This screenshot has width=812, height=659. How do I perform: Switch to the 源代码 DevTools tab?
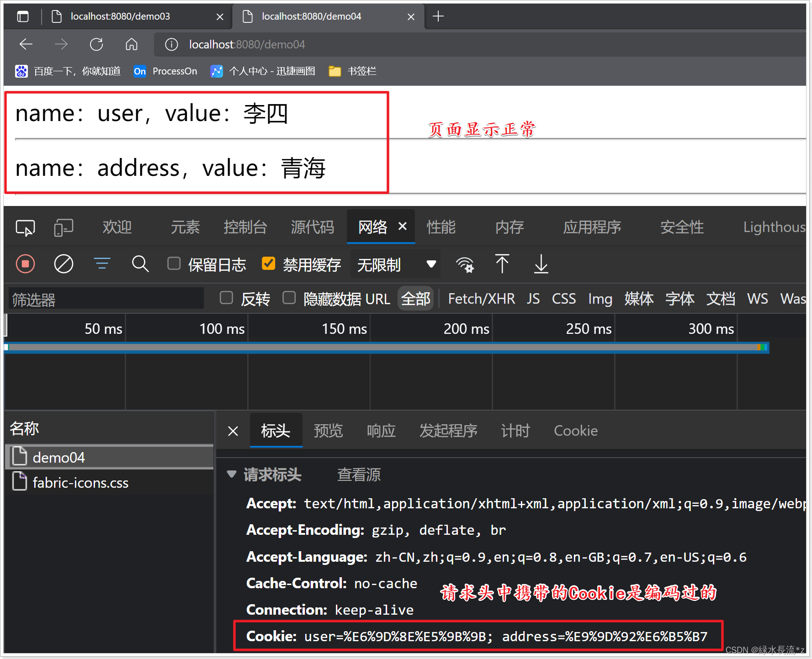point(313,227)
